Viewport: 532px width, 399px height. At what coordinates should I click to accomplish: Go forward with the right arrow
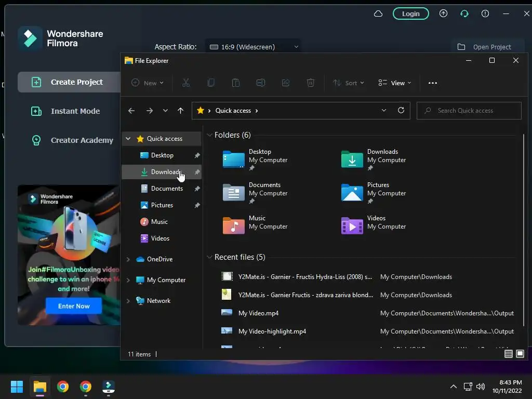pyautogui.click(x=149, y=111)
